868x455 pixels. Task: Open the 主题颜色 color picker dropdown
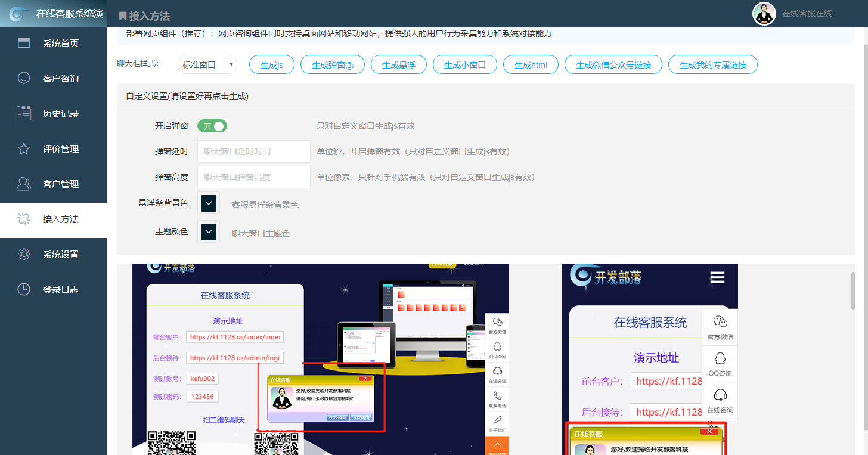209,231
